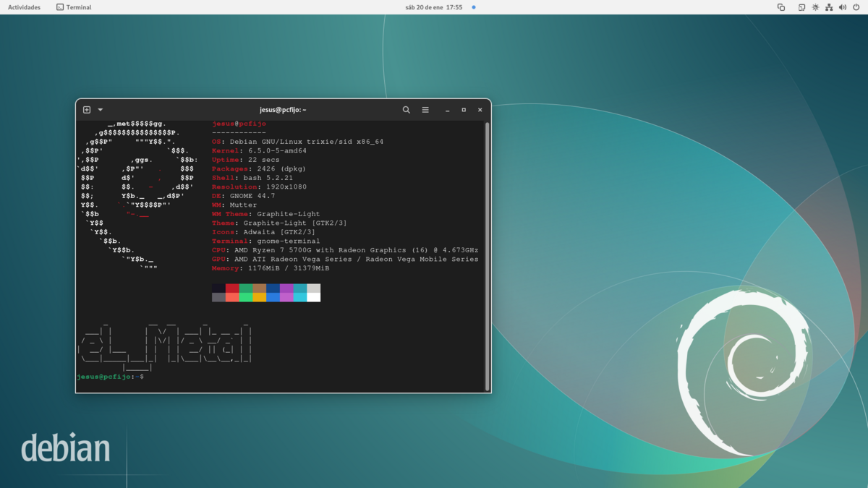Screen dimensions: 868x488
Task: Close the jesus@pcfijo terminal window
Action: point(480,110)
